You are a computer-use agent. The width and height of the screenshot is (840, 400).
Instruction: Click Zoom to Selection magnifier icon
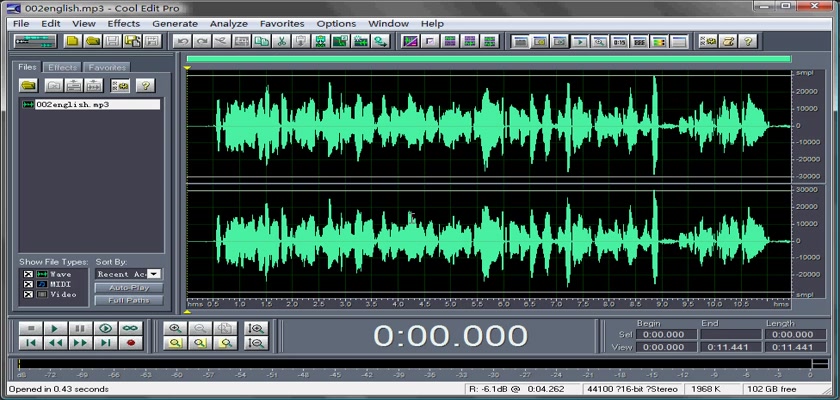[x=200, y=343]
